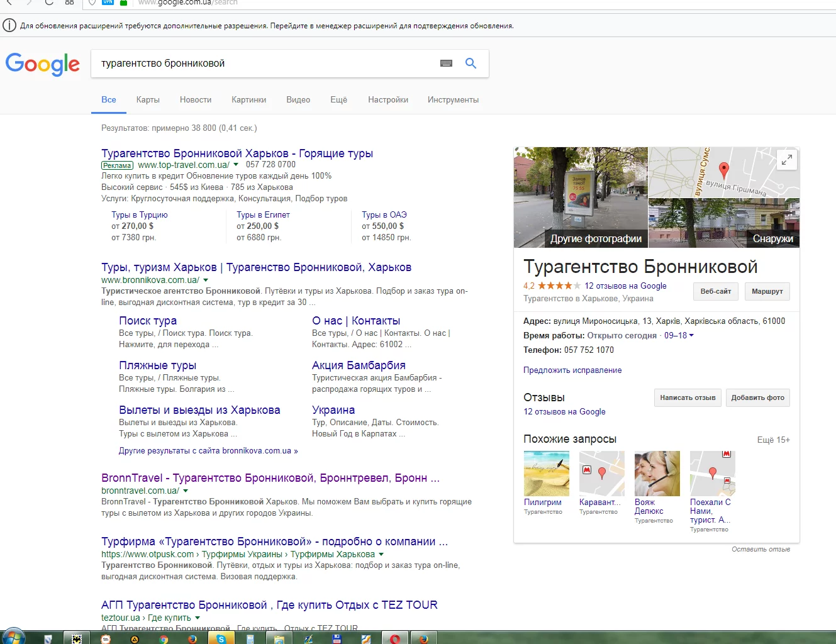Open the Снаружи street view thumbnail

[724, 223]
